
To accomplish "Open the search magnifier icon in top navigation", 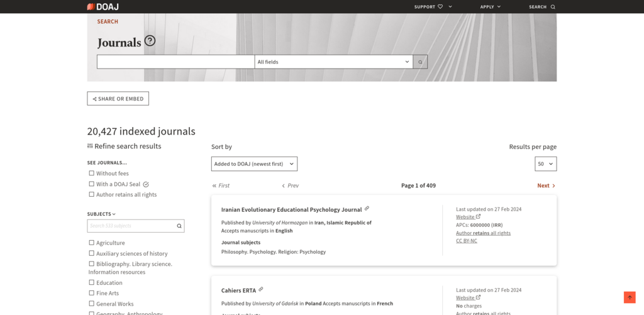I will point(553,6).
